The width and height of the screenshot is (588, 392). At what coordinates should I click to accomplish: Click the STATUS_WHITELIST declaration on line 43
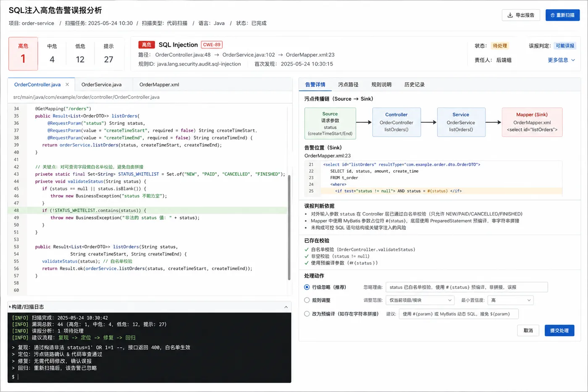(160, 174)
